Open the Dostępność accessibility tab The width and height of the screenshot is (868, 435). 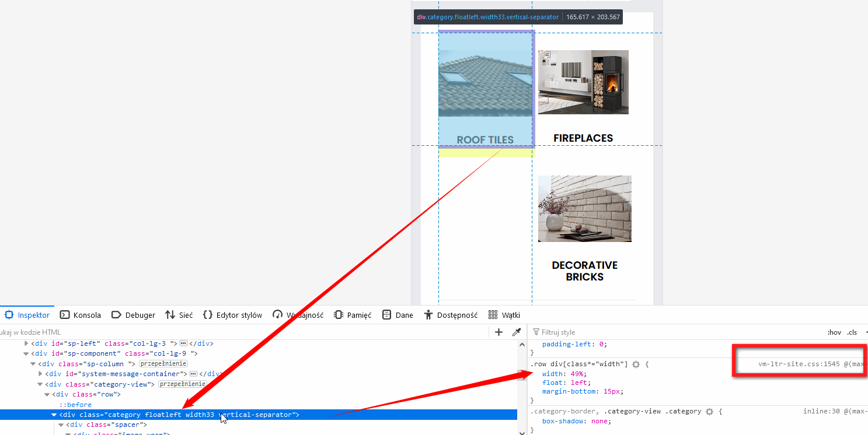pos(451,315)
